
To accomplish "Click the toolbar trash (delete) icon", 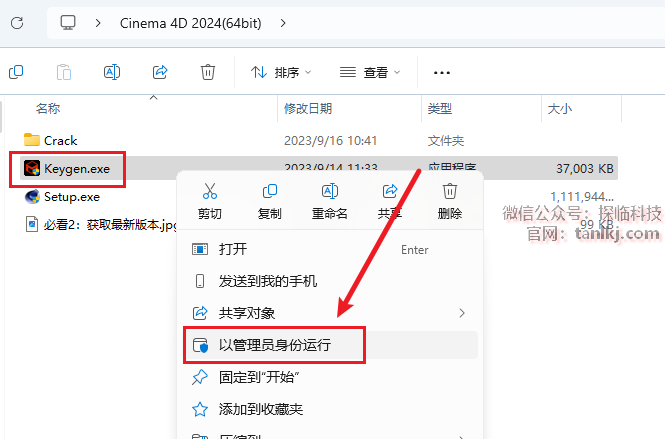I will [207, 72].
